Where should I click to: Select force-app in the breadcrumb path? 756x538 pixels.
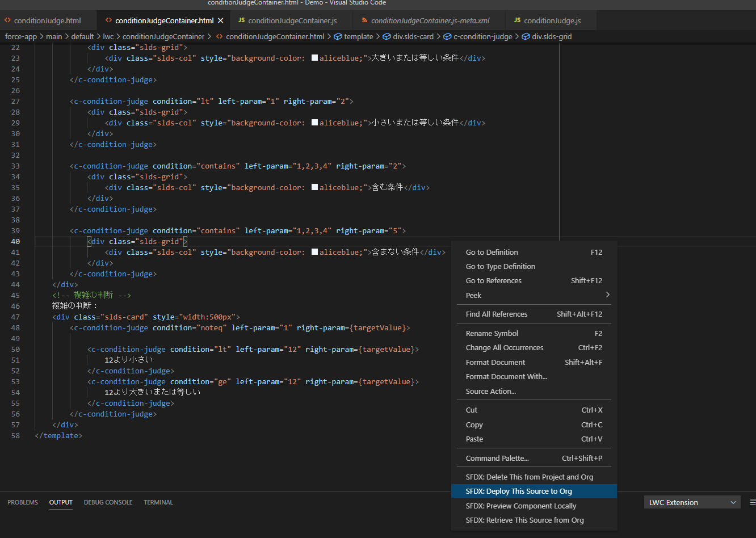(x=21, y=36)
